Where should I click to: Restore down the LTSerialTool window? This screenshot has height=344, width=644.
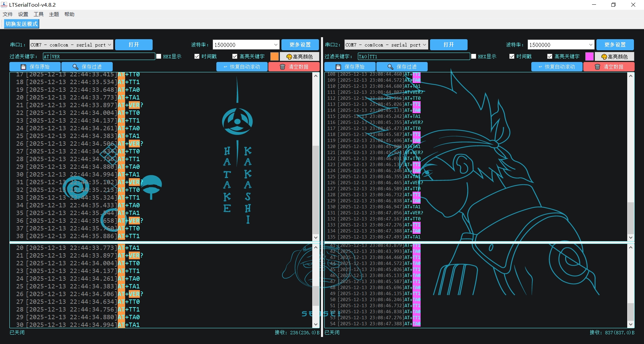click(613, 5)
